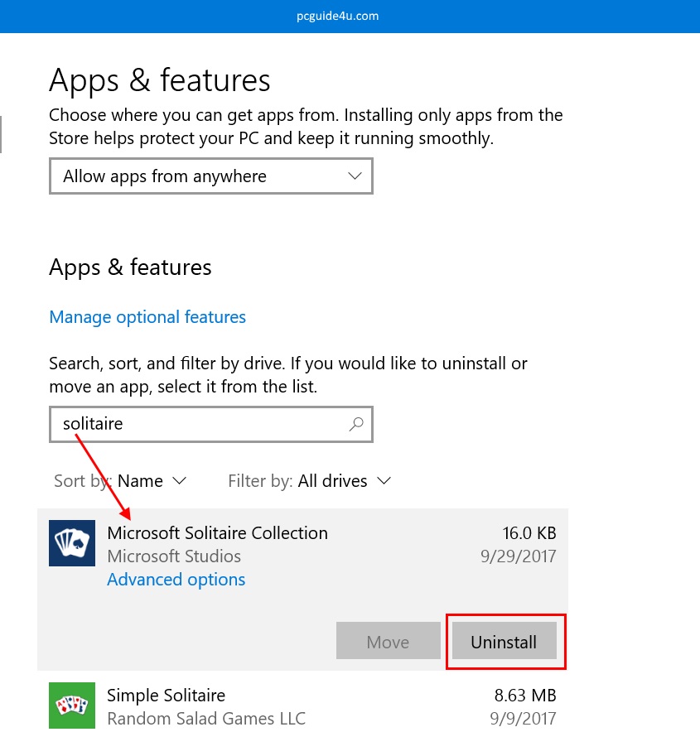The height and width of the screenshot is (756, 700).
Task: Open the Manage optional features link
Action: pos(147,317)
